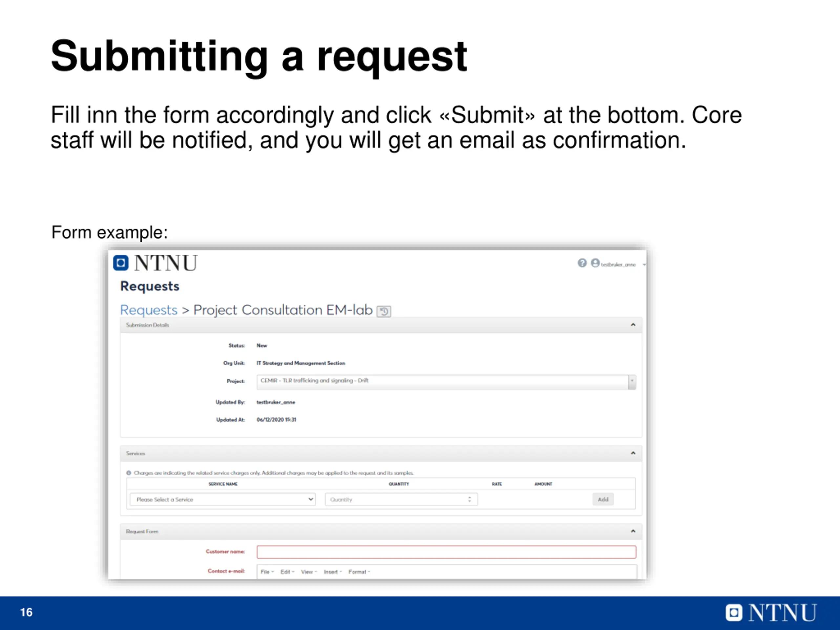Click the Quantity input field
Screen dimensions: 840x630
pyautogui.click(x=395, y=499)
